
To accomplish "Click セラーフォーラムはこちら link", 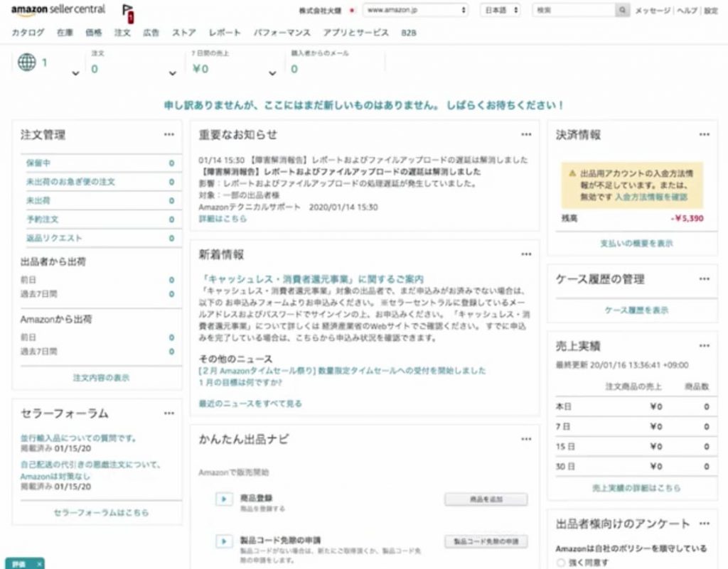I will point(101,512).
